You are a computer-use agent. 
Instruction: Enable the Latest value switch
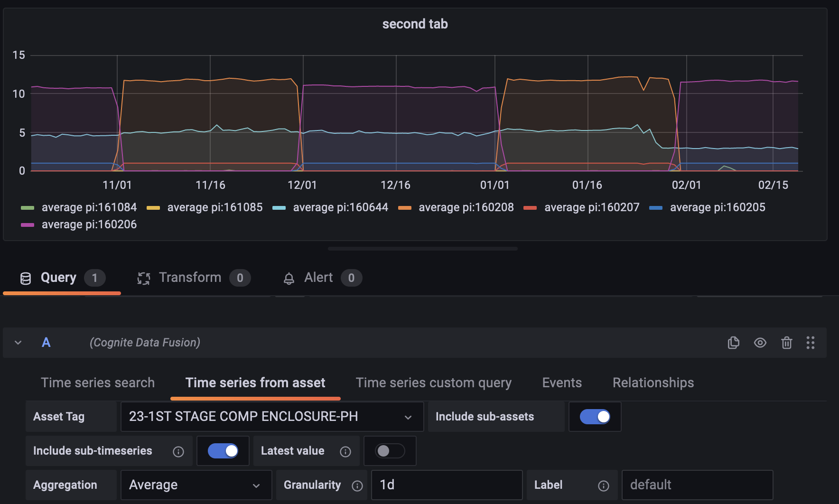point(390,451)
